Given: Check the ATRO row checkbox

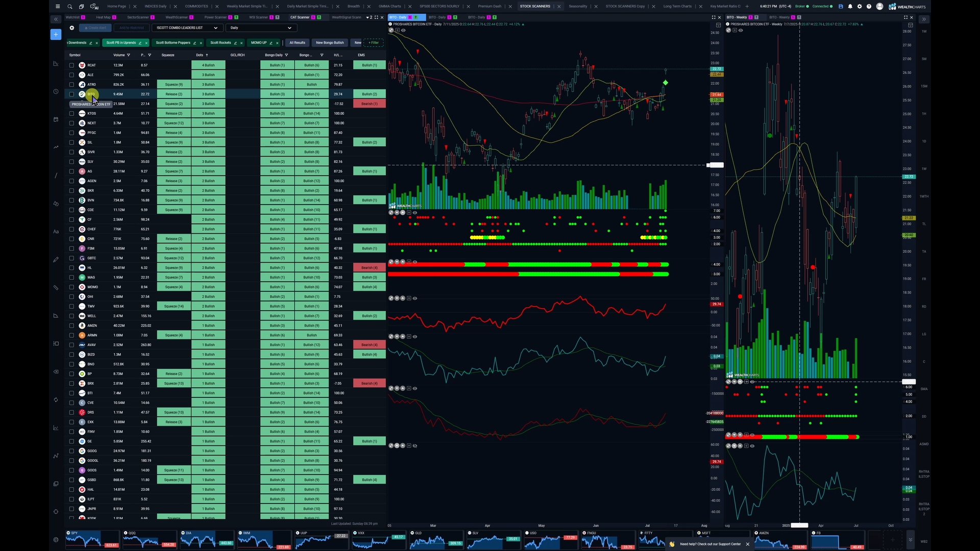Looking at the screenshot, I should pos(71,85).
